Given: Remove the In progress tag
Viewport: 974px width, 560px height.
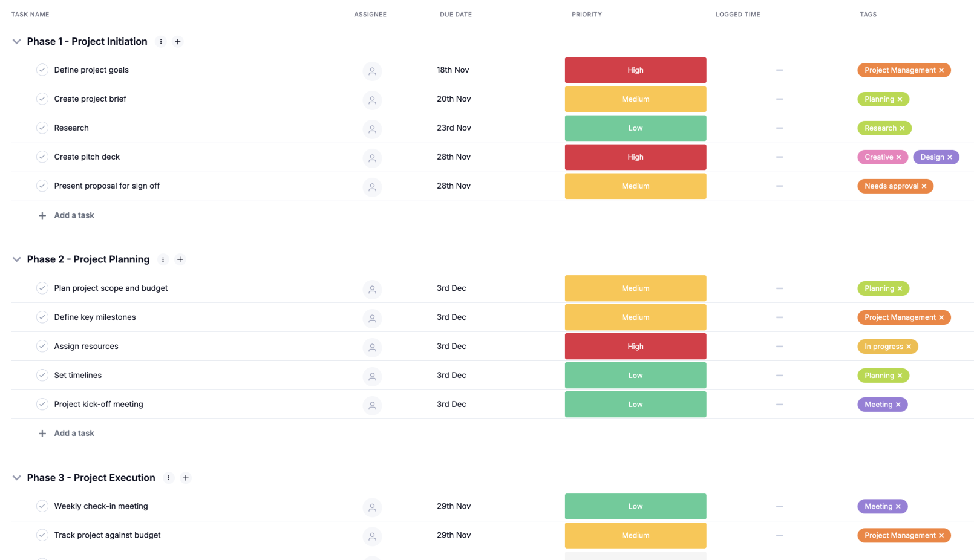Looking at the screenshot, I should click(x=909, y=347).
